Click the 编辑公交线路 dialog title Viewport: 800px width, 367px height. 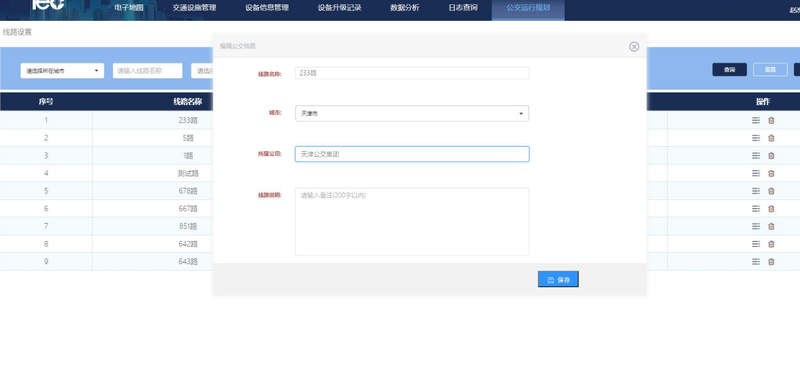238,46
